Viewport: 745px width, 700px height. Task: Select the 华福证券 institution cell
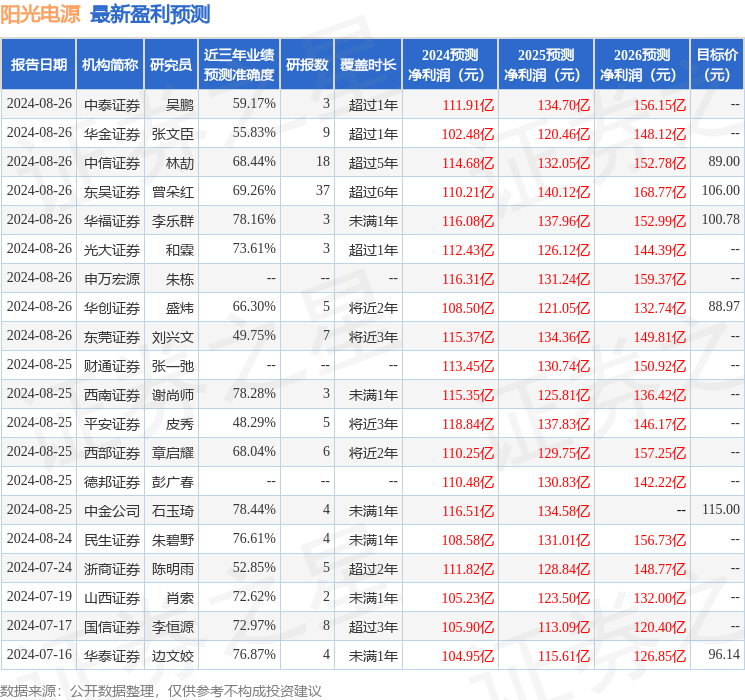pos(112,221)
